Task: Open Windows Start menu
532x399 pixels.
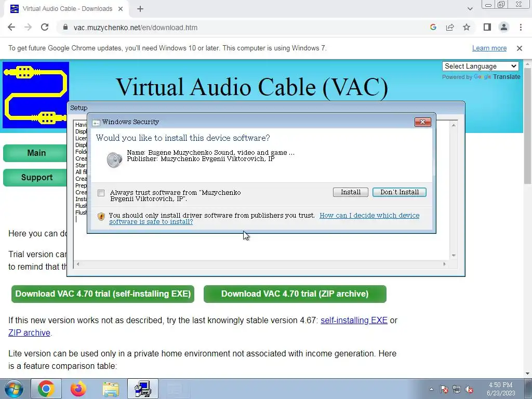Action: 14,389
